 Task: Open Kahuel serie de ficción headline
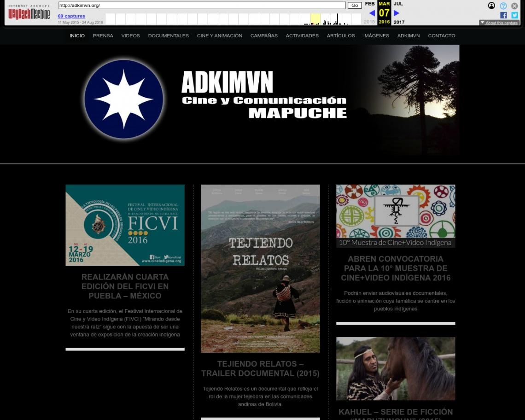coord(396,414)
